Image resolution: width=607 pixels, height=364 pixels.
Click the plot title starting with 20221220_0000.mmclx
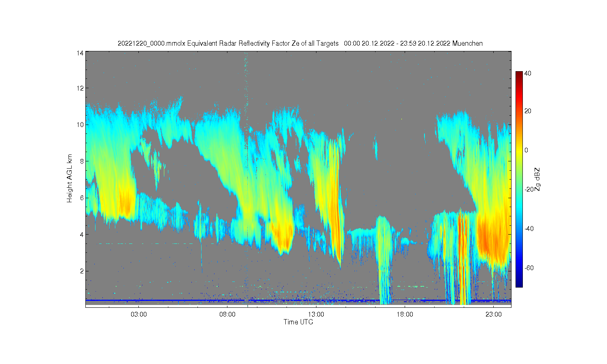300,43
